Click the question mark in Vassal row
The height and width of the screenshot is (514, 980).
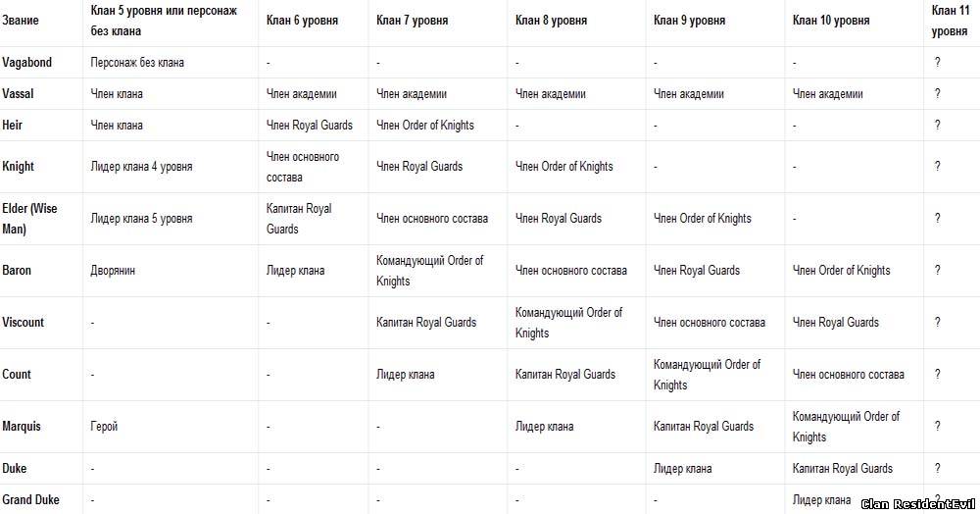coord(937,93)
